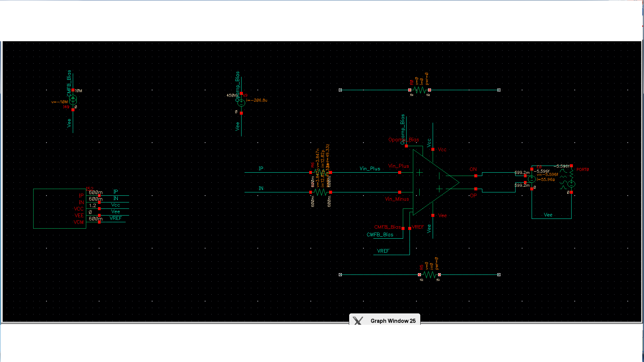
Task: Click the R6 resistor on IP line
Action: [320, 172]
